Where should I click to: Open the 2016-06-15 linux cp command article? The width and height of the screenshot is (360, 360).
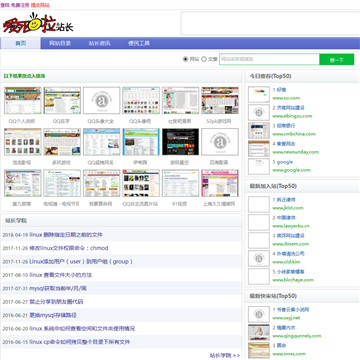point(80,342)
